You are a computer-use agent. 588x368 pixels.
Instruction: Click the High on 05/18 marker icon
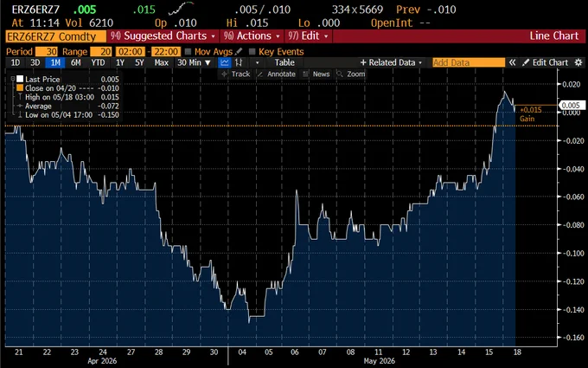tap(20, 97)
